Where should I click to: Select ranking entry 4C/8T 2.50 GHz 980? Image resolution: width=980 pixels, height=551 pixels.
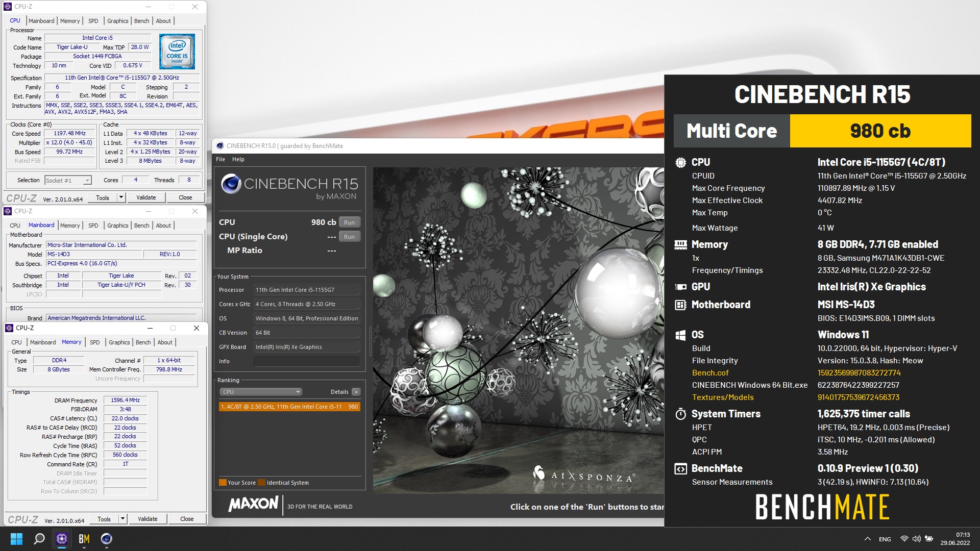(x=289, y=407)
